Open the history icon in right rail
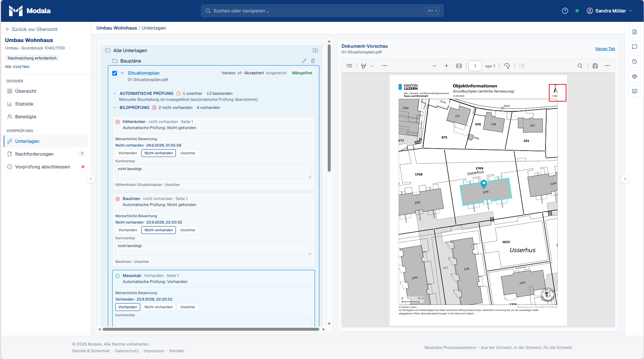The width and height of the screenshot is (644, 359). coord(635,62)
